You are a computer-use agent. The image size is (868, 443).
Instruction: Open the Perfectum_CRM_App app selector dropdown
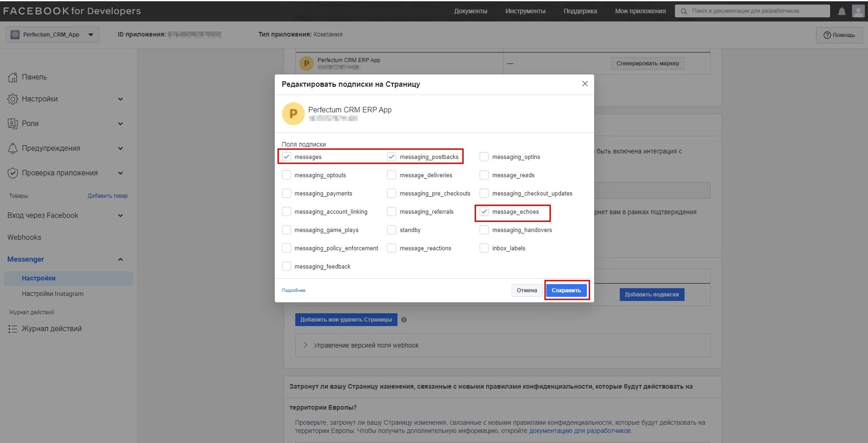52,35
